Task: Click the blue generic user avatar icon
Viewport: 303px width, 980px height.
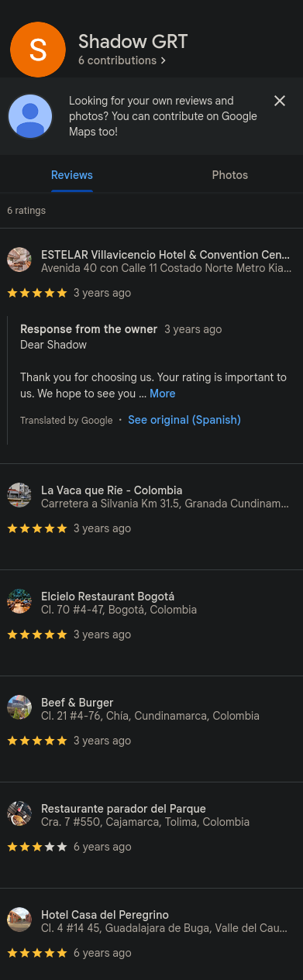Action: pos(30,117)
